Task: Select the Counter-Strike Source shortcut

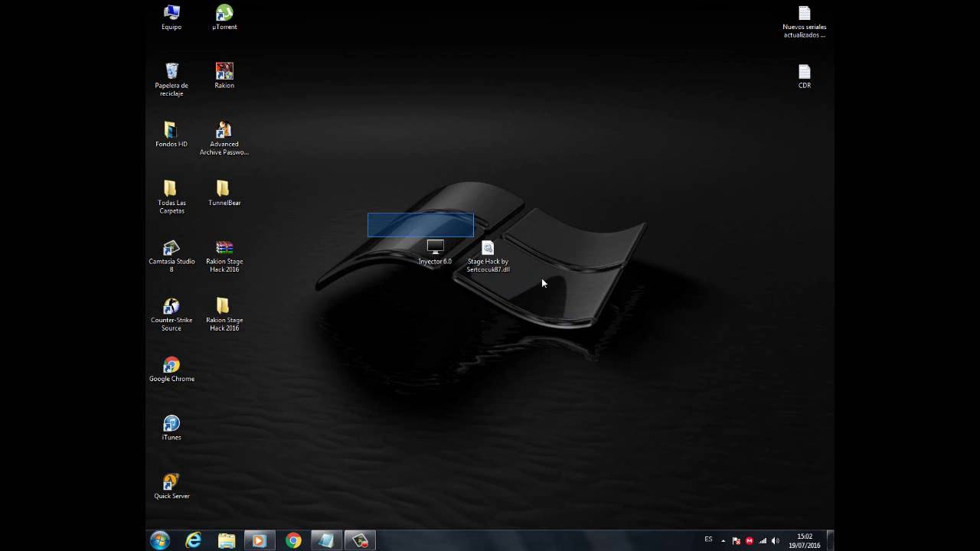Action: [x=171, y=315]
